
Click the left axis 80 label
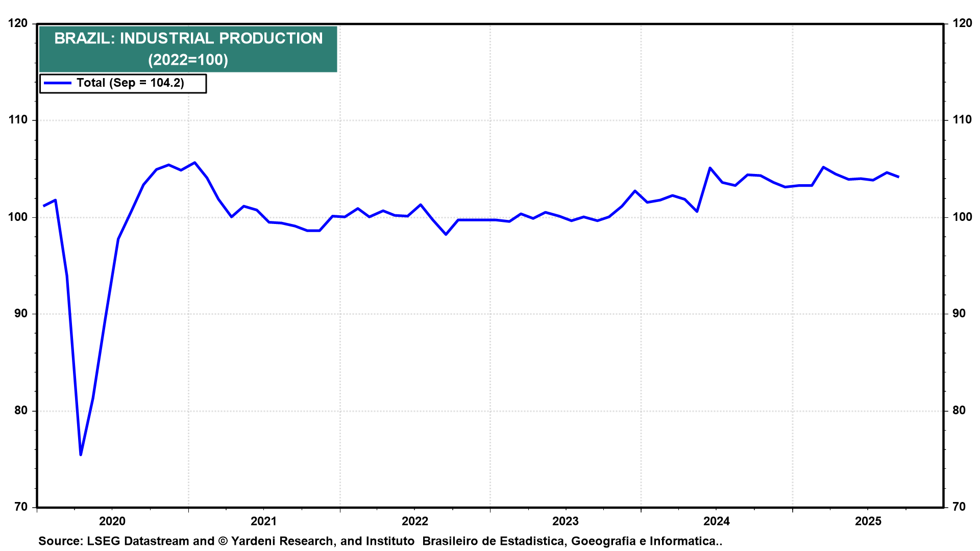(x=21, y=411)
